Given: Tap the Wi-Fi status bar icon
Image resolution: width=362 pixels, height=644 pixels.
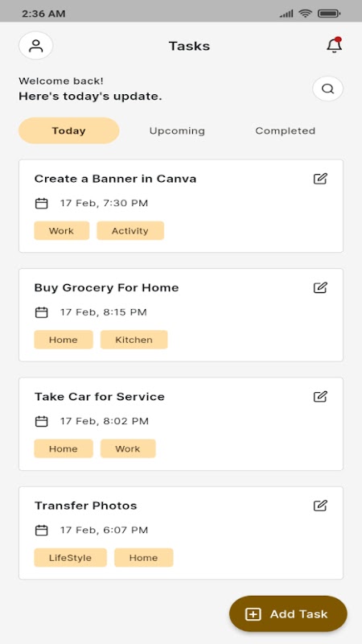Looking at the screenshot, I should point(306,14).
